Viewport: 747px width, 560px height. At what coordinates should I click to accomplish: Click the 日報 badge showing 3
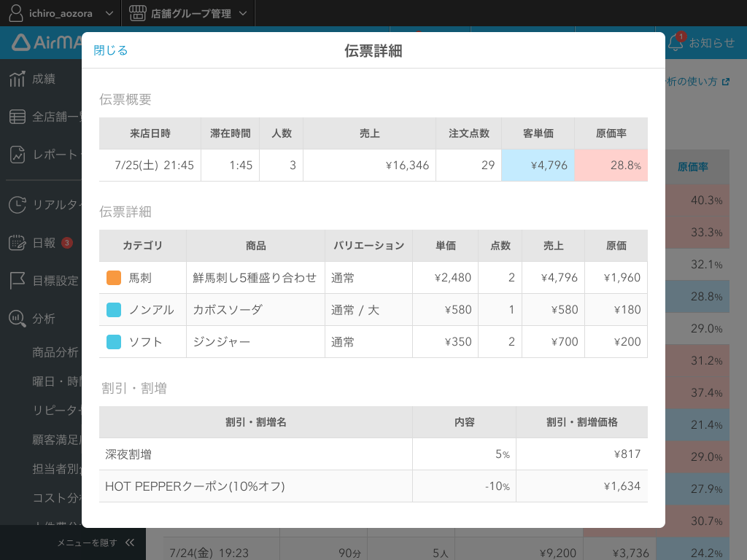(x=66, y=243)
